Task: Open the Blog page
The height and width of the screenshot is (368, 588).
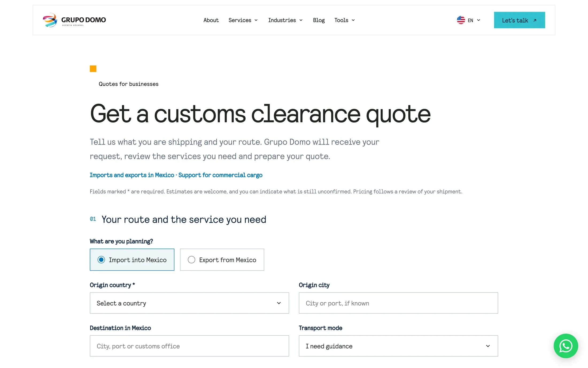Action: pyautogui.click(x=319, y=20)
